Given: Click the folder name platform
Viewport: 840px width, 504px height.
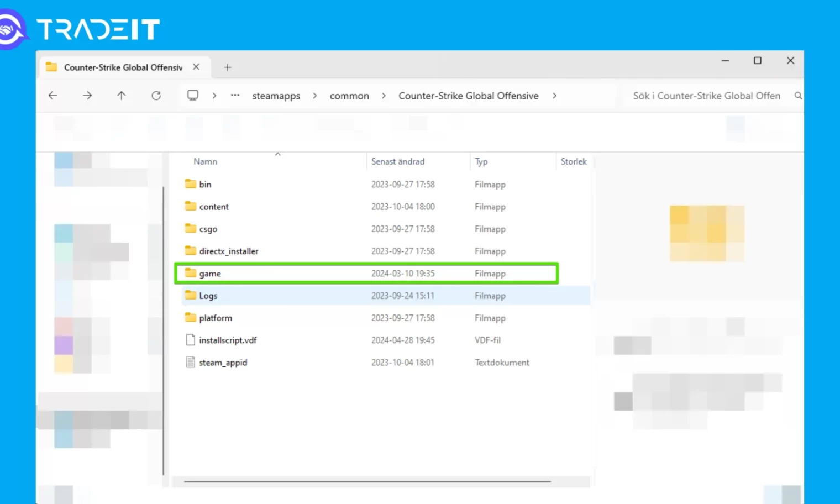Looking at the screenshot, I should 216,318.
